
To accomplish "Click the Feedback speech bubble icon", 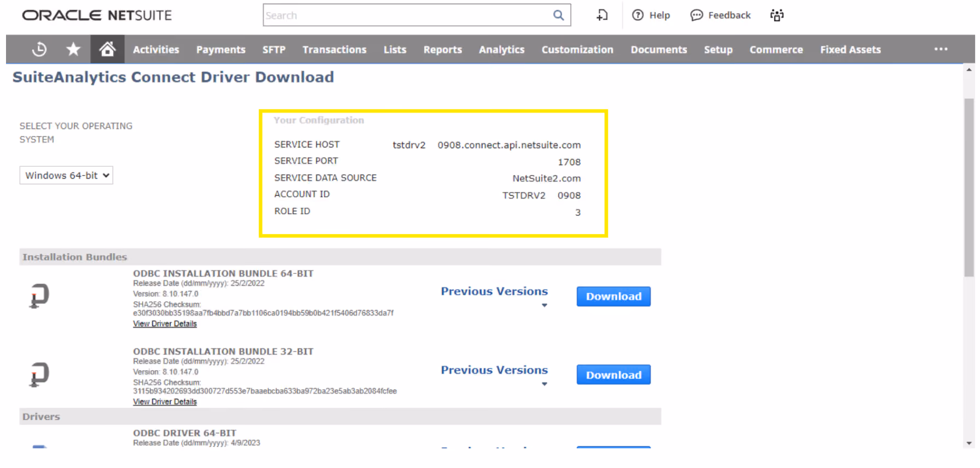I will click(696, 15).
